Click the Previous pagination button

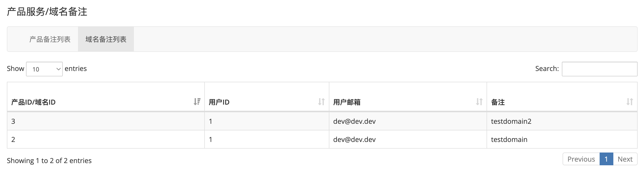pyautogui.click(x=581, y=159)
